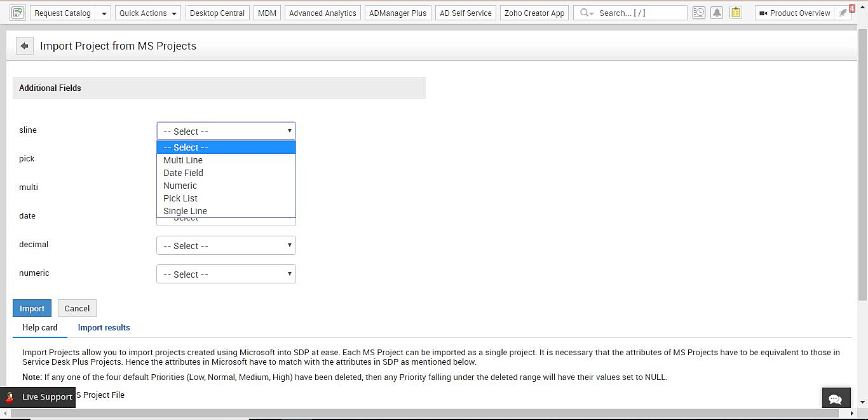Open the chat bubble icon
Screen dimensions: 868x420
pyautogui.click(x=836, y=398)
